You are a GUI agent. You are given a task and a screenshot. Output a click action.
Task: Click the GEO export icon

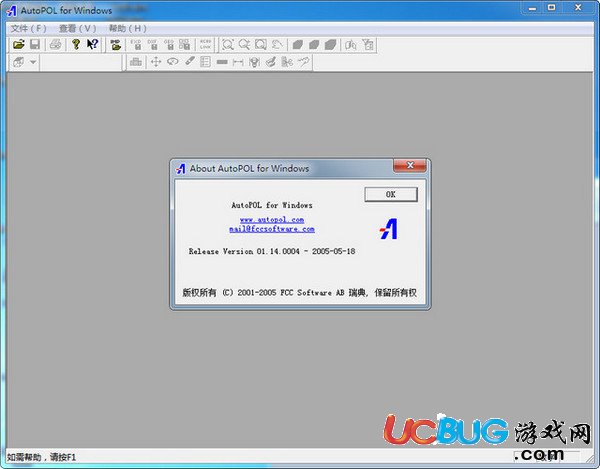(x=169, y=44)
